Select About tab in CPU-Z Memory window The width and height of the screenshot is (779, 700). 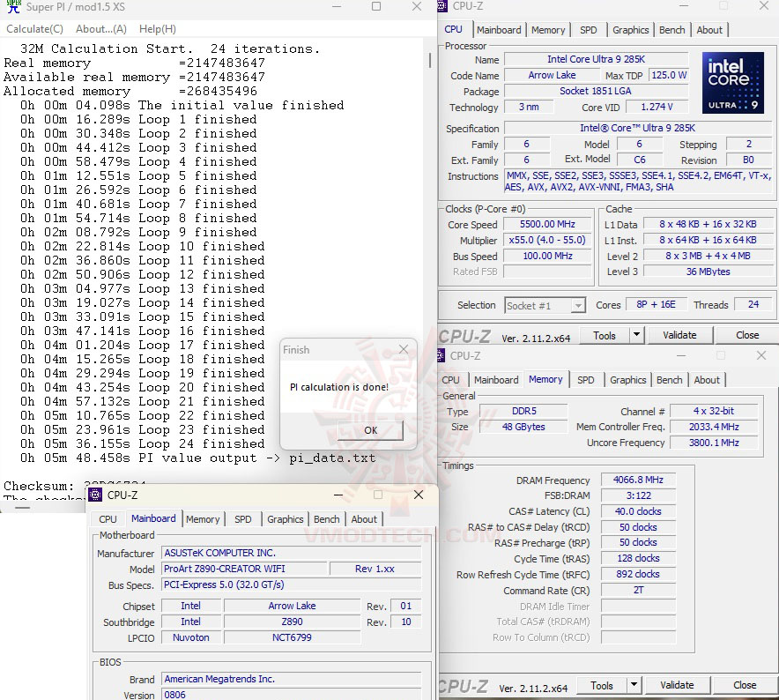707,380
